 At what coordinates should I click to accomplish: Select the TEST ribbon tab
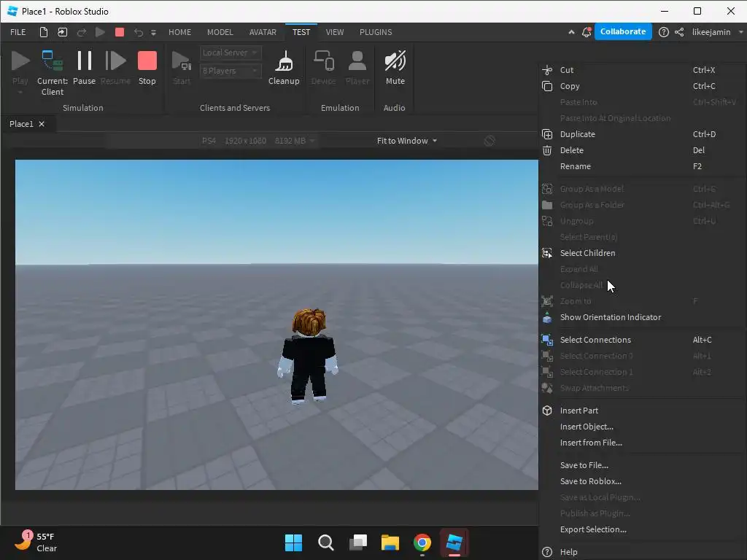[x=301, y=32]
